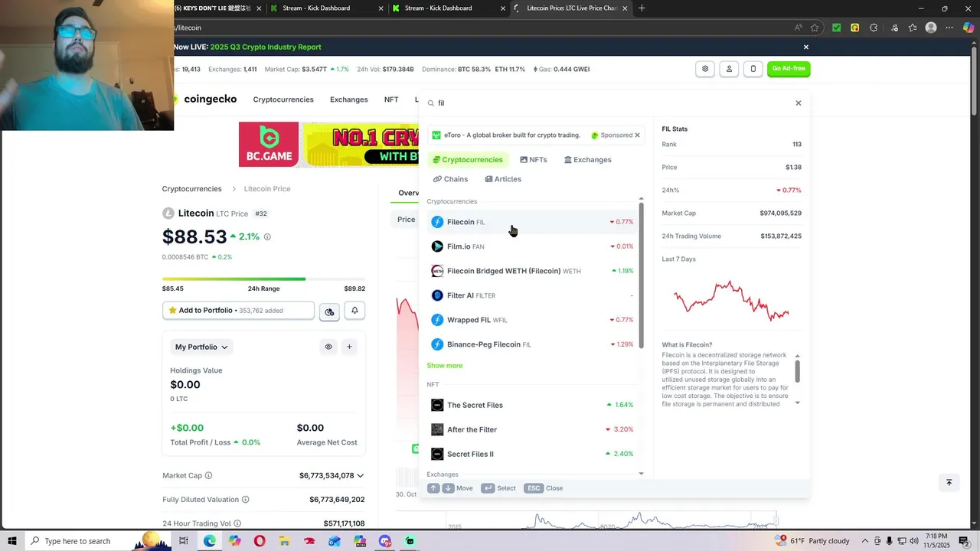Click the Market Cap info icon
The height and width of the screenshot is (551, 980).
pyautogui.click(x=208, y=476)
